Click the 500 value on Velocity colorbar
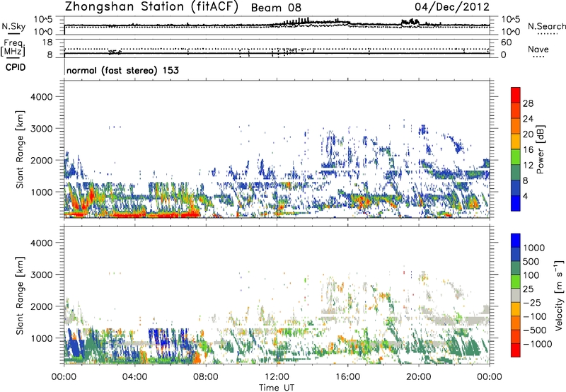 pos(531,262)
